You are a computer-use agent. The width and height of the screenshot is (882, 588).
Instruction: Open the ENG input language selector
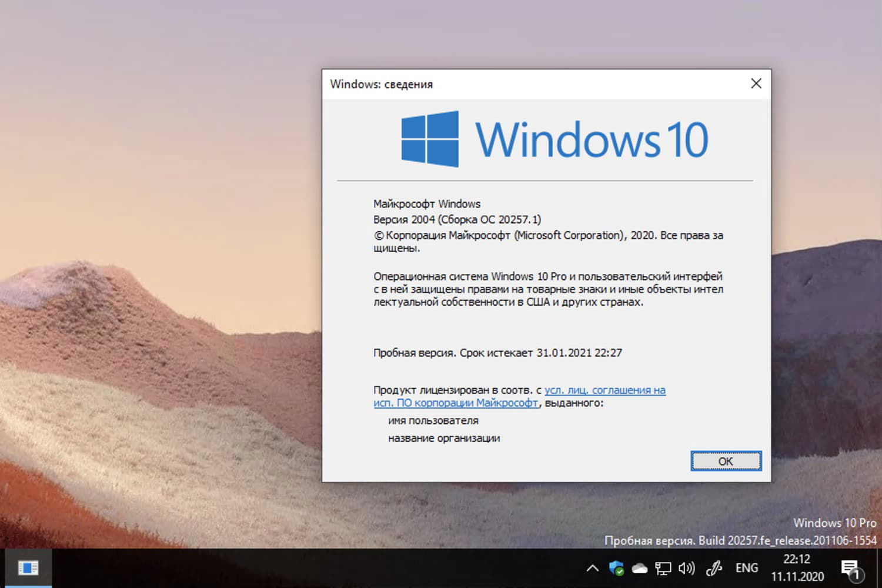pyautogui.click(x=746, y=568)
